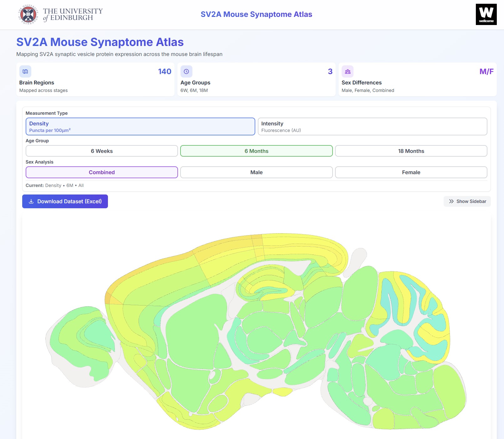The image size is (504, 439).
Task: Click the Wellcome logo in the top corner
Action: [486, 14]
